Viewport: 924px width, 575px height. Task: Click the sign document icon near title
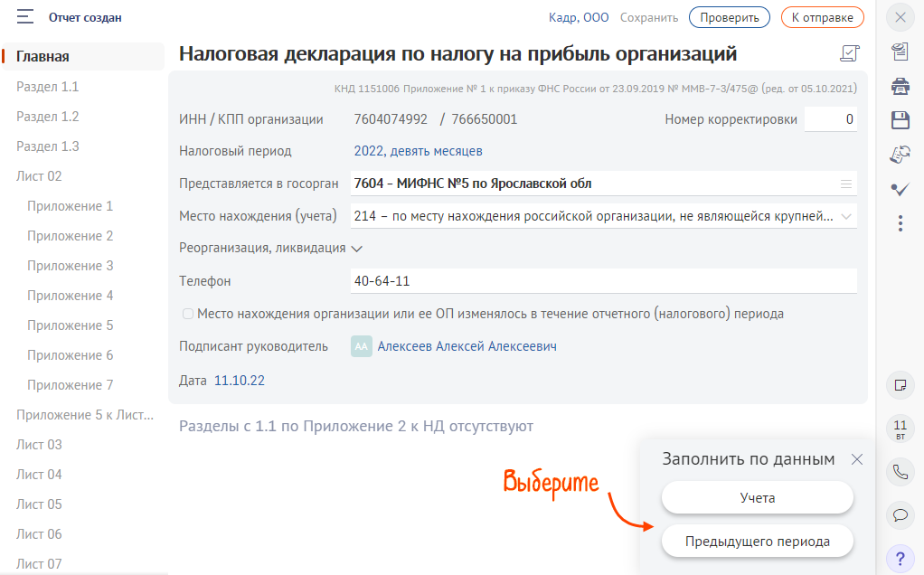[x=849, y=54]
